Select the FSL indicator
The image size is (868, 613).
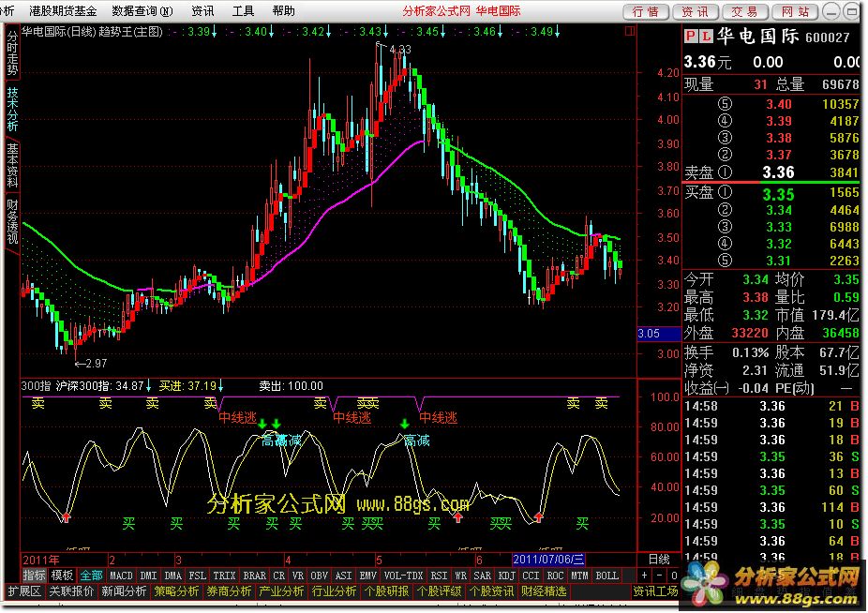(x=198, y=576)
